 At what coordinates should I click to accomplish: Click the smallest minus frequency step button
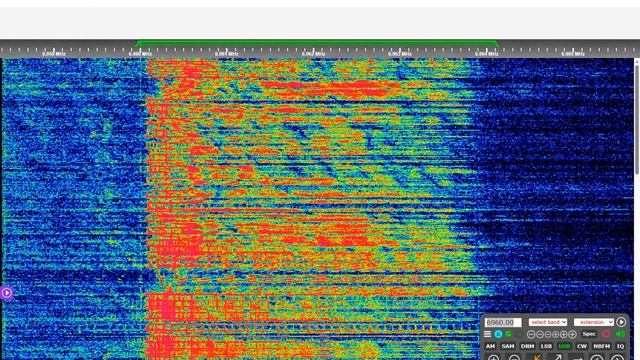point(547,334)
